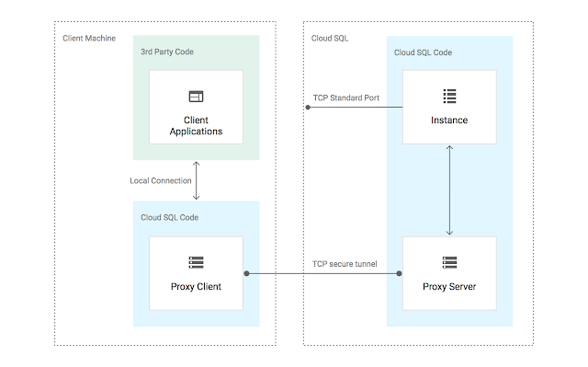This screenshot has width=588, height=367.
Task: Select the "TCP Standard Port" label
Action: pyautogui.click(x=346, y=97)
